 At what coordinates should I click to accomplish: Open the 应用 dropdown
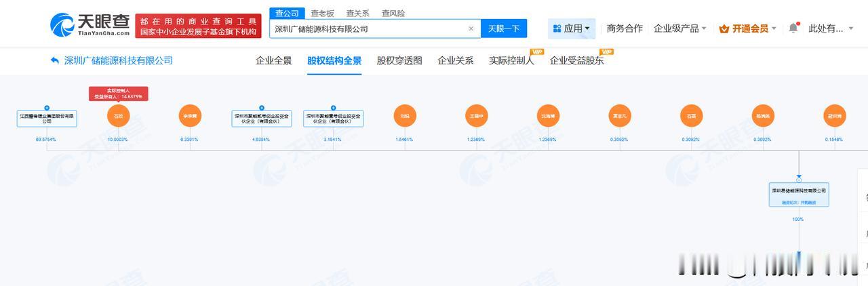(x=572, y=28)
